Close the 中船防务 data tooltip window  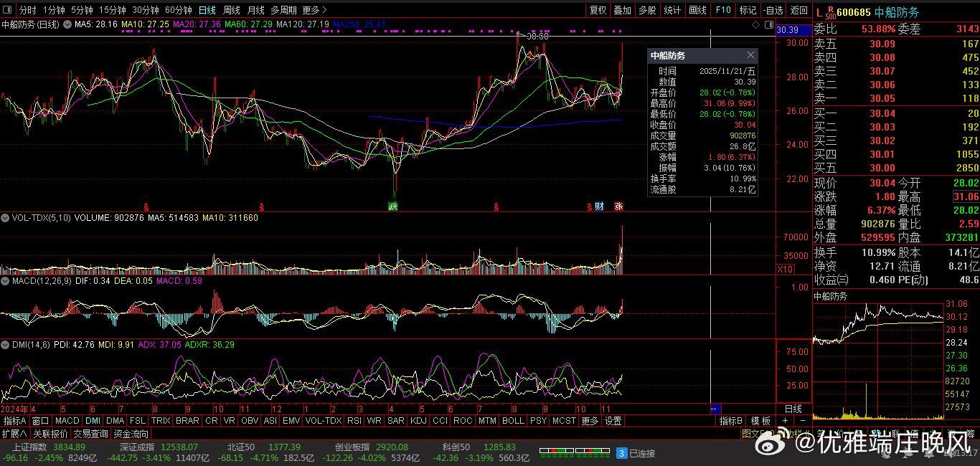pos(750,55)
